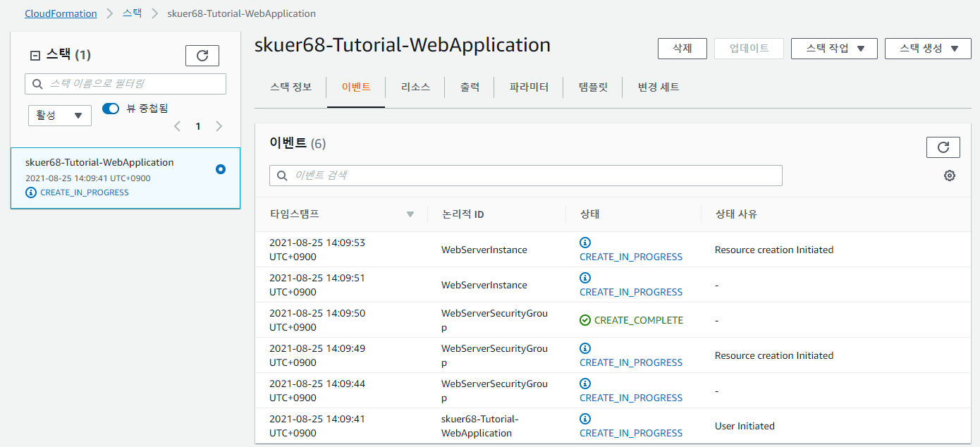
Task: Click the green check icon beside CREATE_COMPLETE
Action: [x=585, y=320]
